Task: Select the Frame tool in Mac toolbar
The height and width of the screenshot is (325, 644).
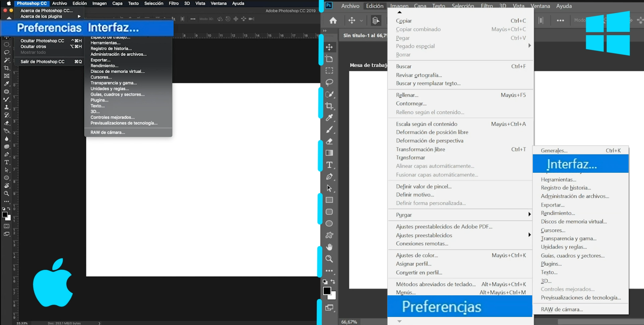Action: (7, 76)
